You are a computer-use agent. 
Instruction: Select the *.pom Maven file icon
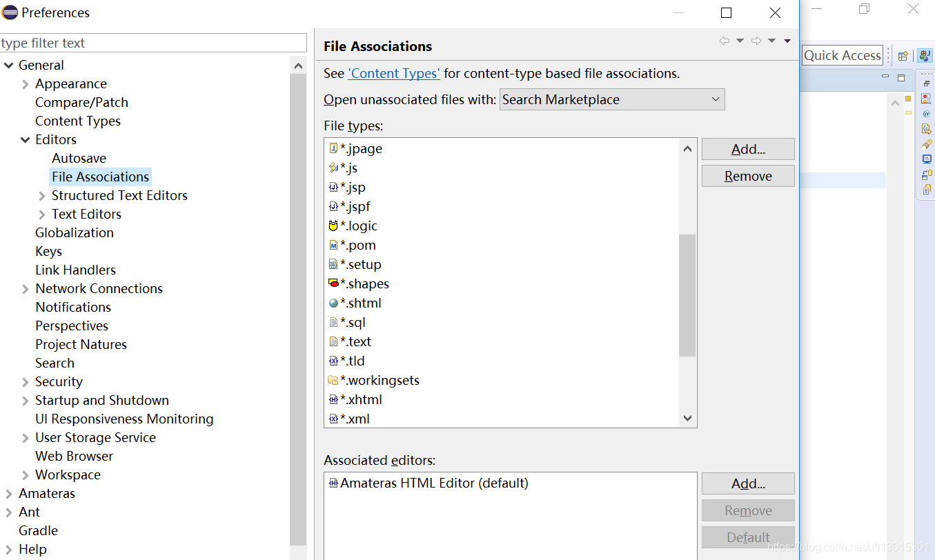333,245
